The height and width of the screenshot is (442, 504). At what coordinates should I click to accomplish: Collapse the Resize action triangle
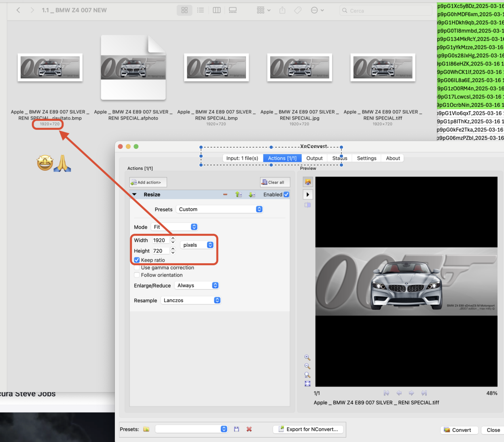[x=134, y=195]
